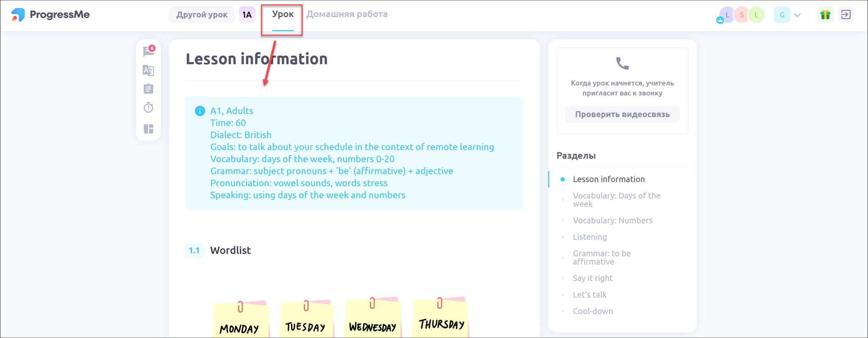The width and height of the screenshot is (868, 338).
Task: Switch to the Домашняя работа tab
Action: [347, 14]
